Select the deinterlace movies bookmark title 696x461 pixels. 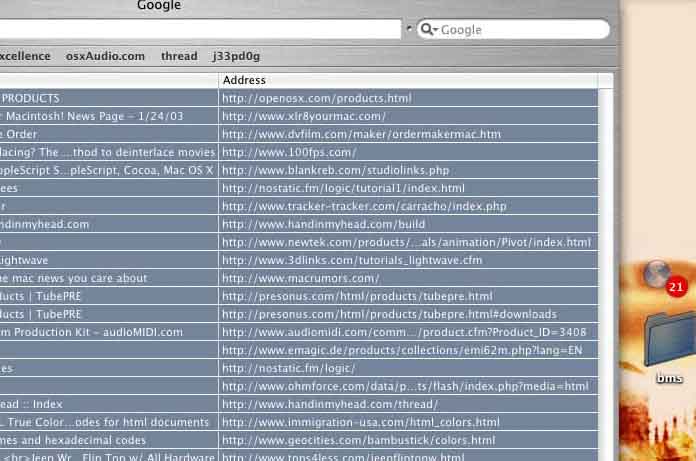(107, 152)
